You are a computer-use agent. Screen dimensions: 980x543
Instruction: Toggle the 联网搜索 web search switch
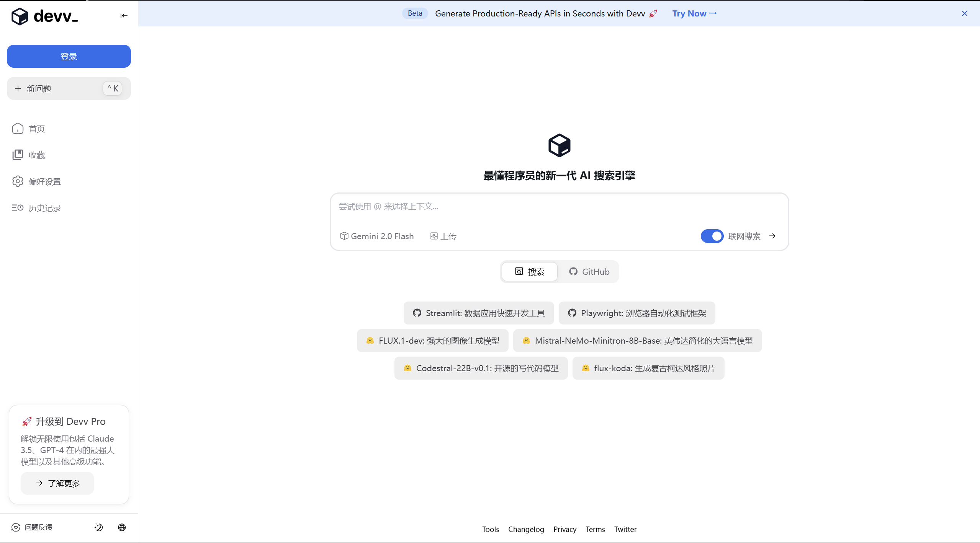712,236
